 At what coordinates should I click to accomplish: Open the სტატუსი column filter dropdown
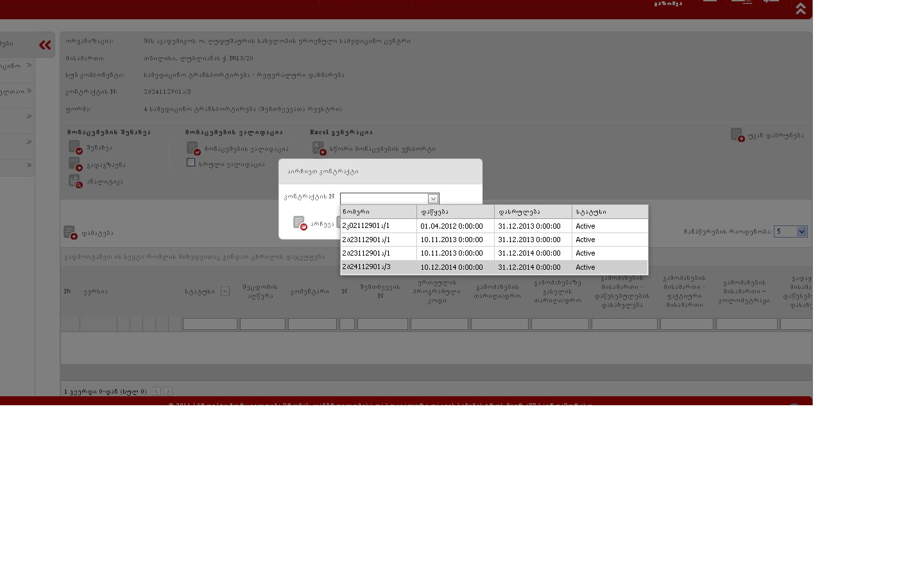pos(225,292)
